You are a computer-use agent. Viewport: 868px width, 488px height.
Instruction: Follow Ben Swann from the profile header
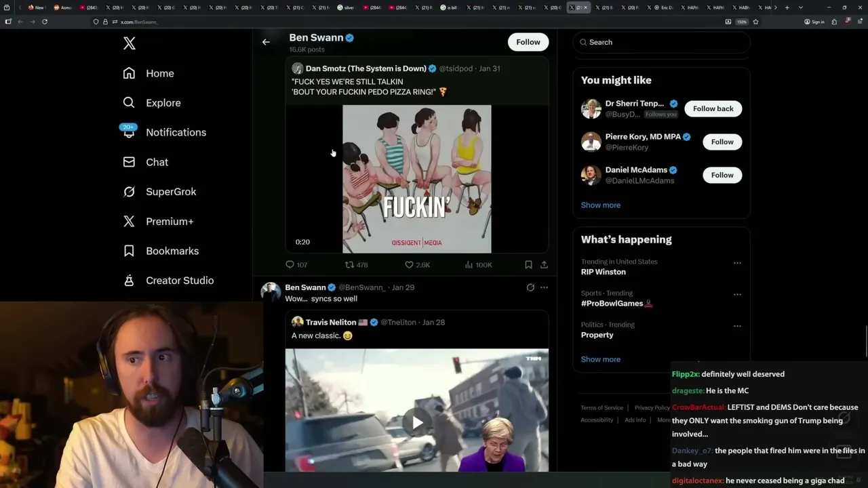click(528, 42)
